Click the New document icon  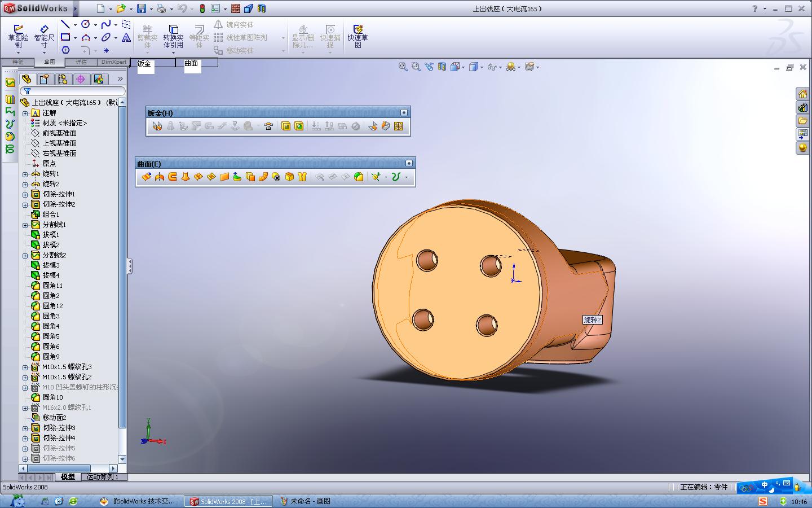(x=100, y=8)
